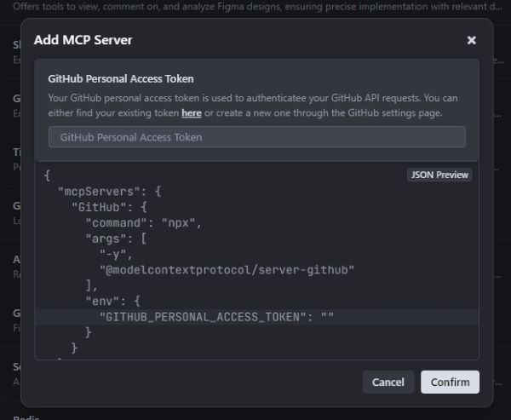Click the @modelcontextprotocol/server-github text
Screen dimensions: 511x420
tap(227, 270)
